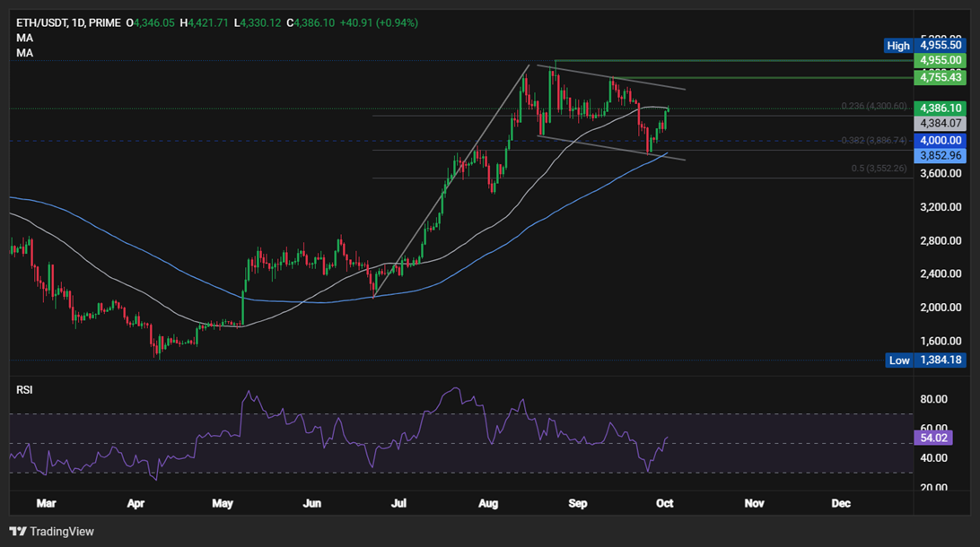Click the 0.5 Fibonacci level label
Image resolution: width=980 pixels, height=547 pixels.
click(x=879, y=169)
